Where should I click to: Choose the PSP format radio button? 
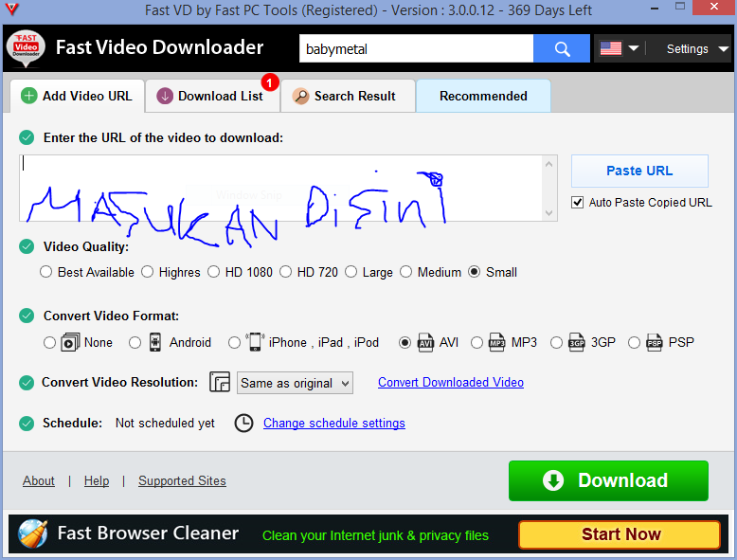[634, 343]
